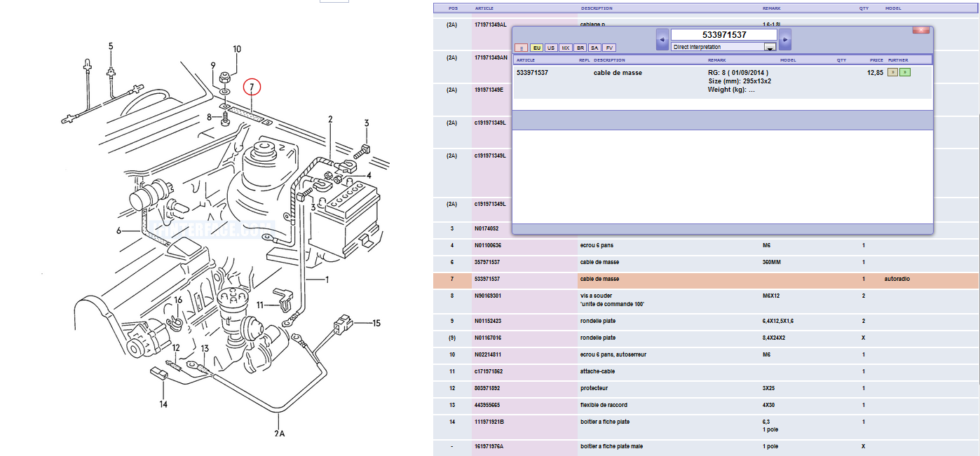
Task: Click the price 12,85 in popup
Action: 876,73
